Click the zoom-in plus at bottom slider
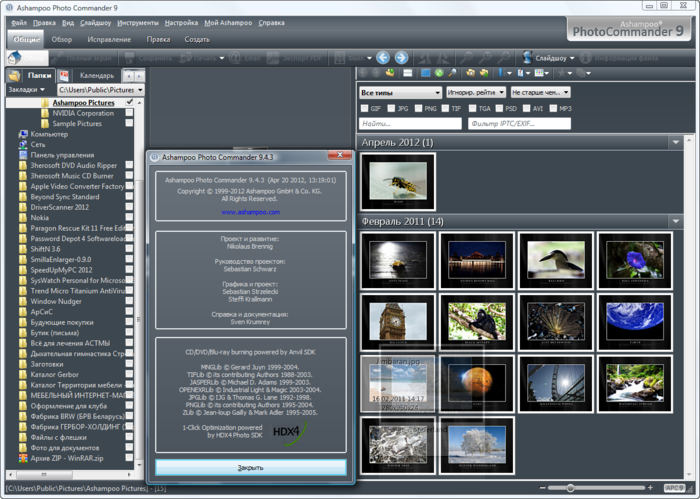Image resolution: width=700 pixels, height=499 pixels. (x=650, y=488)
